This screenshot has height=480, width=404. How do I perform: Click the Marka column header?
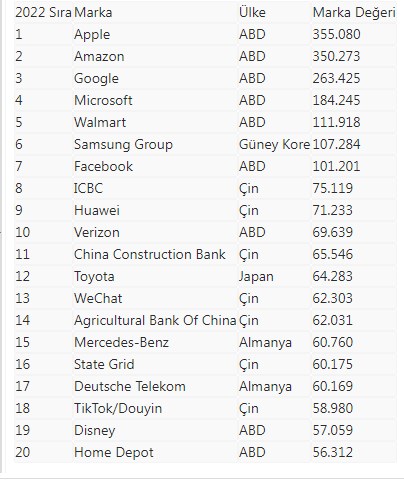pos(93,13)
